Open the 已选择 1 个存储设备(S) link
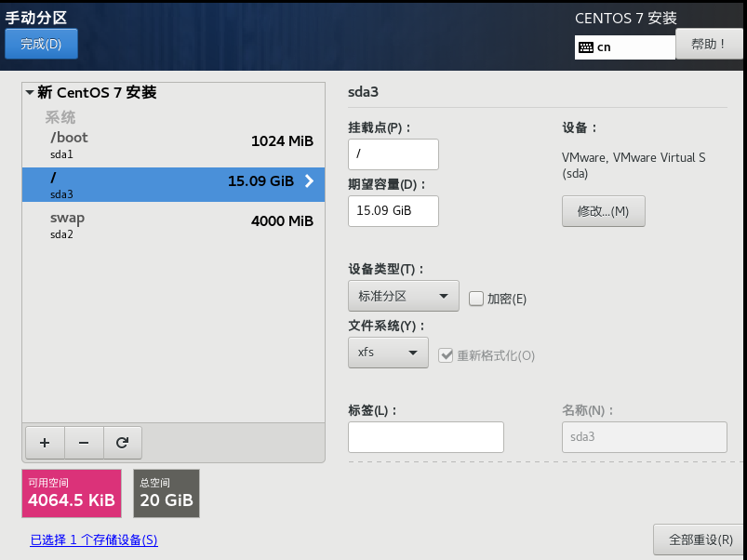This screenshot has height=560, width=747. tap(94, 540)
